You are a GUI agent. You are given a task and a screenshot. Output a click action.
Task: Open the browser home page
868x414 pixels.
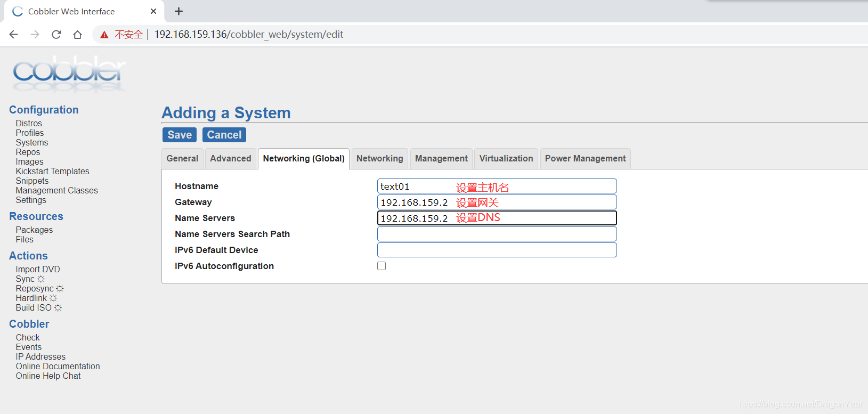click(78, 35)
